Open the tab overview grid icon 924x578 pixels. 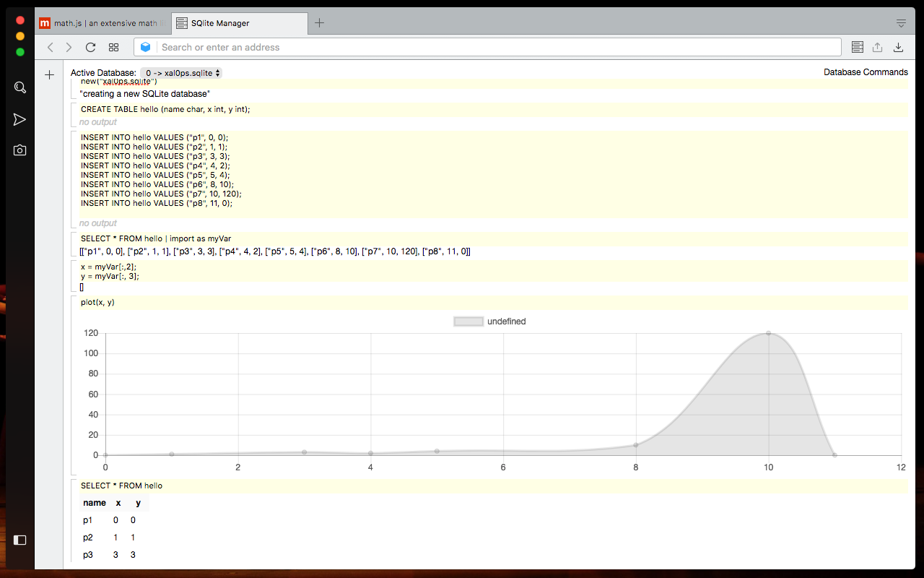tap(113, 47)
